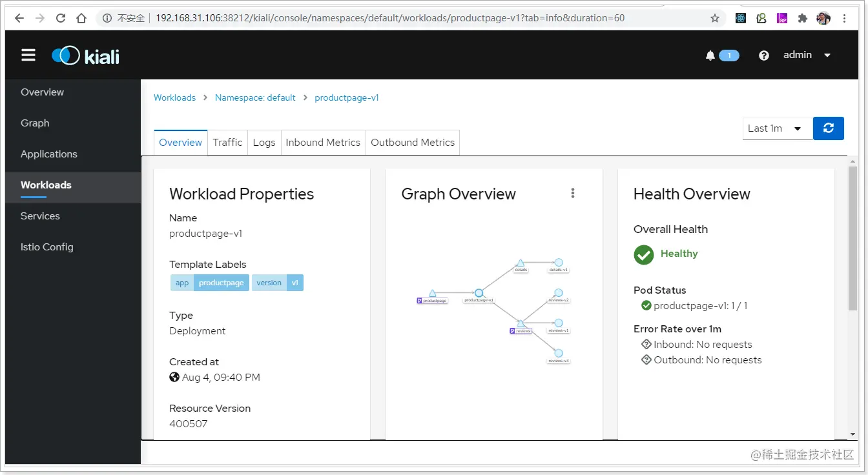Click the green Healthy checkmark icon
This screenshot has height=475, width=868.
644,254
